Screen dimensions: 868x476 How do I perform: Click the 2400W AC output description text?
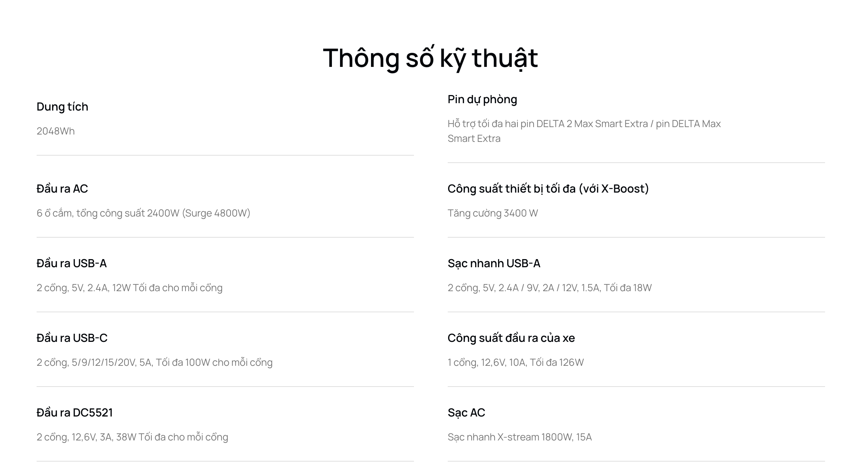point(143,213)
